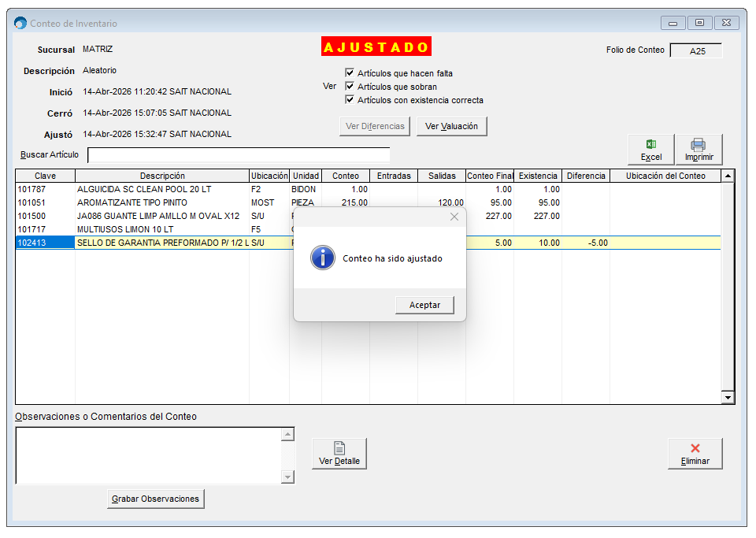The width and height of the screenshot is (756, 538).
Task: Click Grabar Observaciones button
Action: pos(156,499)
